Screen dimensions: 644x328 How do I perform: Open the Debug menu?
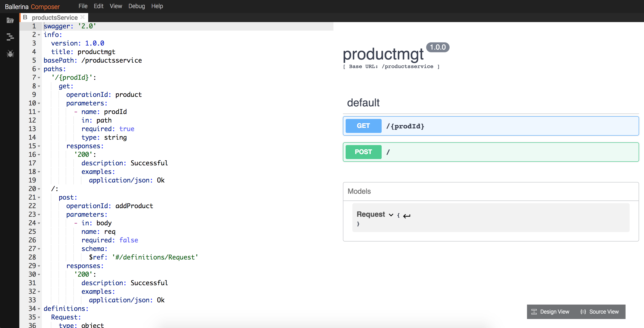tap(137, 6)
